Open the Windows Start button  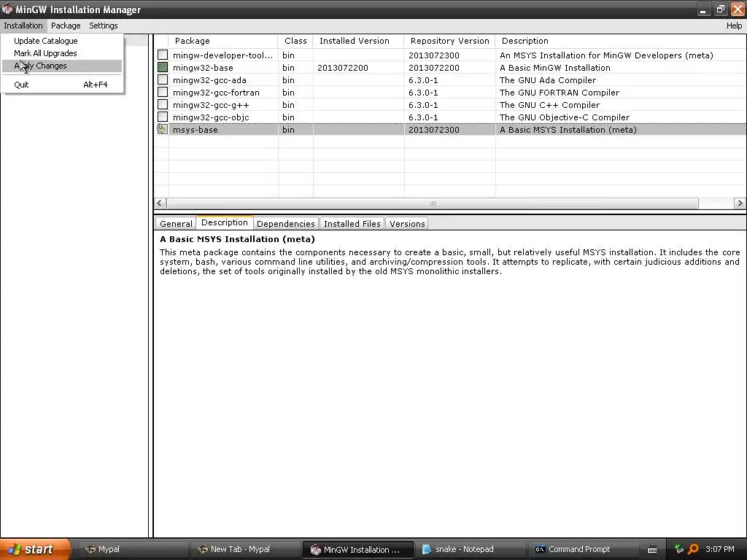(x=35, y=549)
